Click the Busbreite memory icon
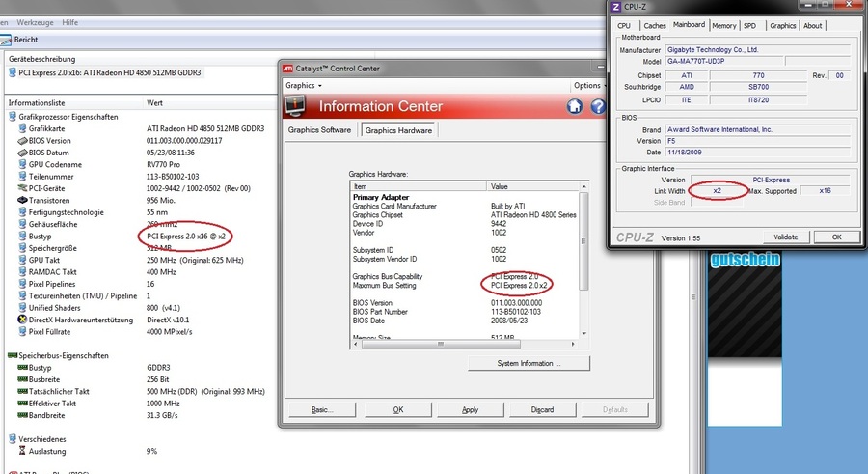 tap(22, 379)
